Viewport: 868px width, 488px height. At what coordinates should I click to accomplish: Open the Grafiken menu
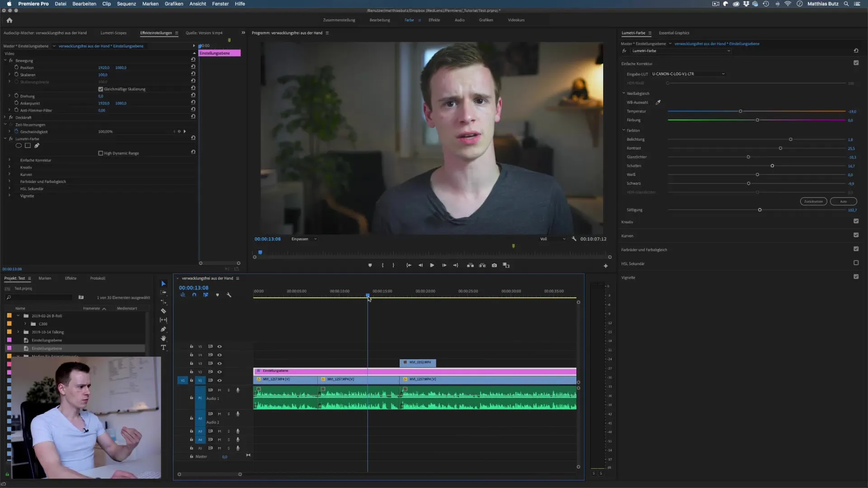tap(174, 4)
